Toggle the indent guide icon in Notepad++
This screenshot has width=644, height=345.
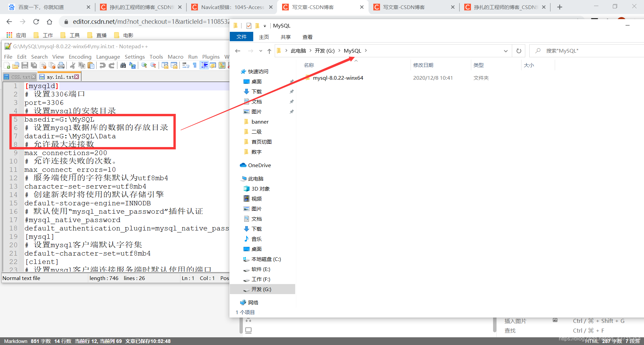(204, 66)
